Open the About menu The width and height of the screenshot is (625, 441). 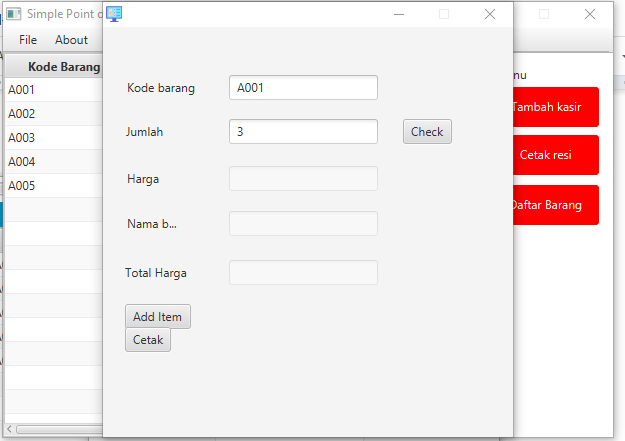[x=71, y=40]
